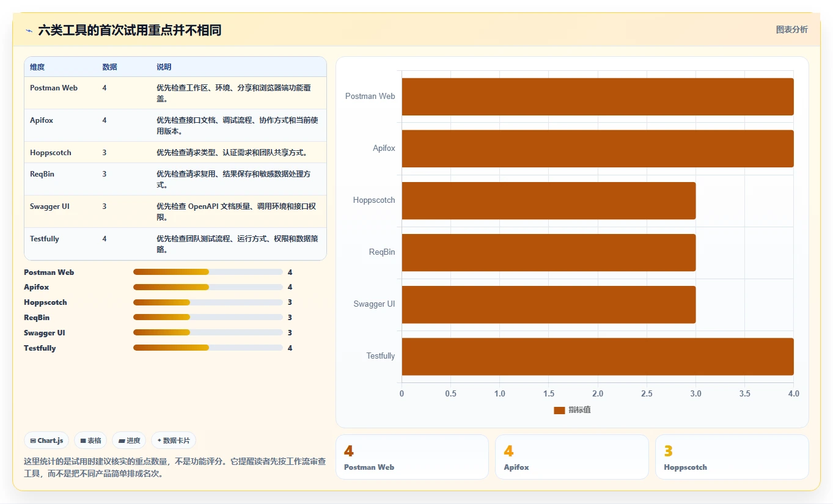This screenshot has width=833, height=504.
Task: Click the Swagger UI bar in the chart
Action: click(x=548, y=304)
